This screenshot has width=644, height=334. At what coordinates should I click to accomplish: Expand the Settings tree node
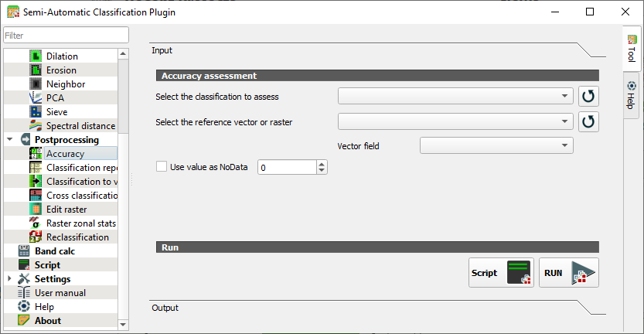click(10, 279)
